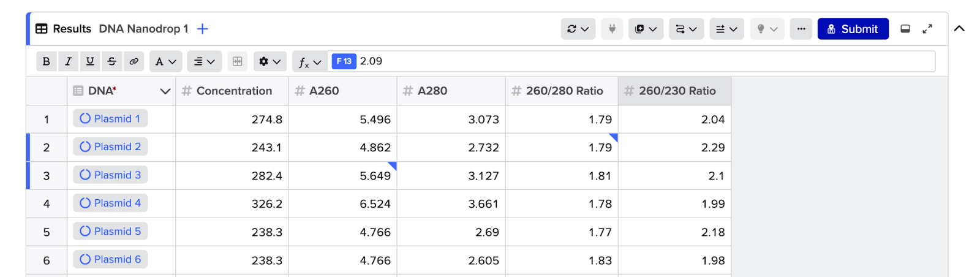
Task: Select the A260 column header
Action: coord(343,91)
